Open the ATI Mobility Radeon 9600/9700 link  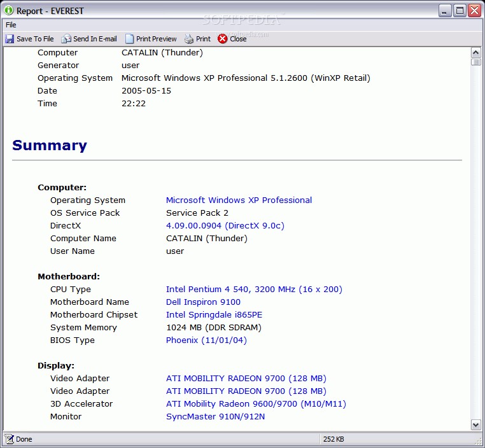point(256,404)
